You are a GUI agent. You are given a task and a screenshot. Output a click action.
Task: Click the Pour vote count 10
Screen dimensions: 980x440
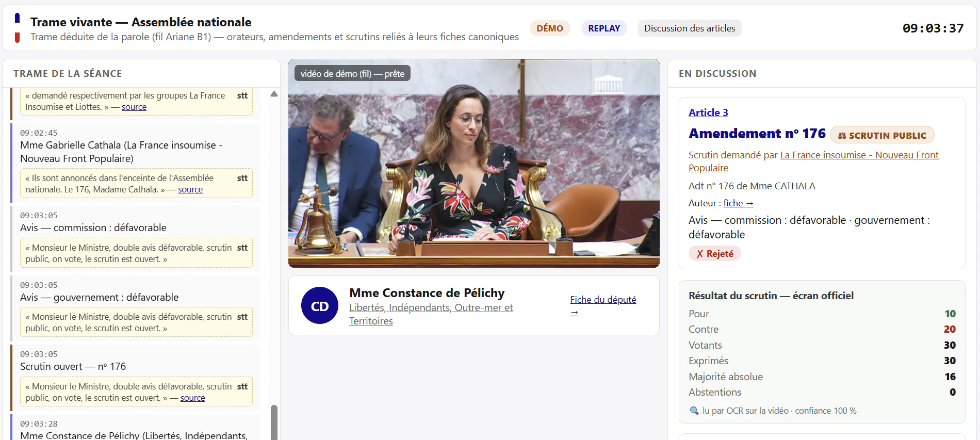(x=950, y=314)
